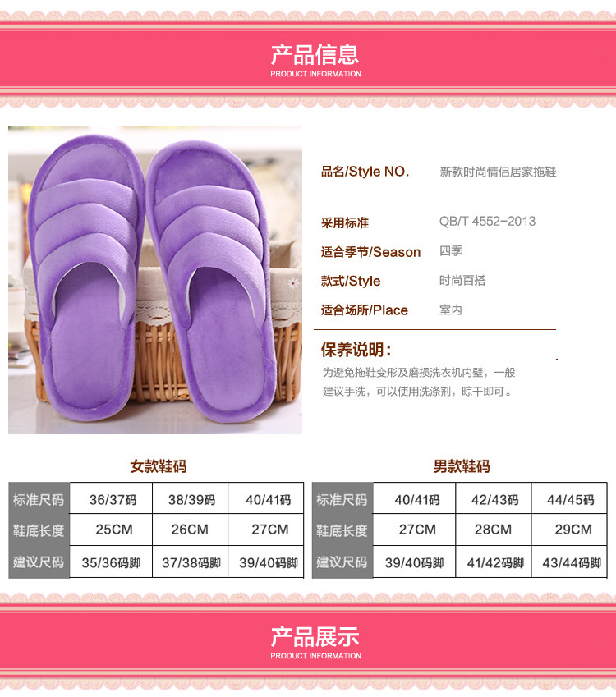Click the purple slippers product photo
This screenshot has width=616, height=697.
[x=155, y=280]
